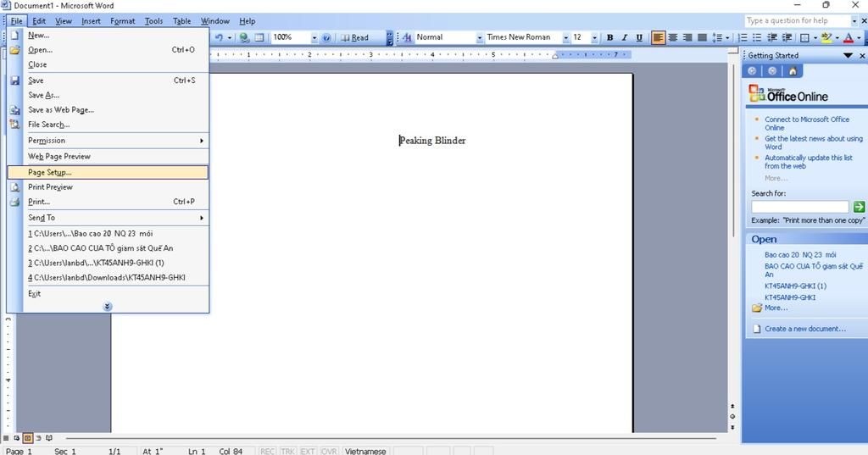Select Center alignment
Viewport: 868px width, 455px height.
(672, 37)
